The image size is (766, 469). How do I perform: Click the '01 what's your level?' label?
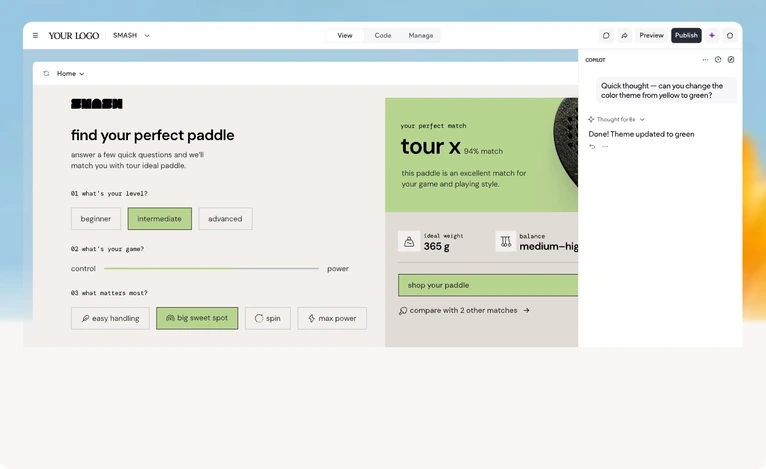(x=109, y=194)
